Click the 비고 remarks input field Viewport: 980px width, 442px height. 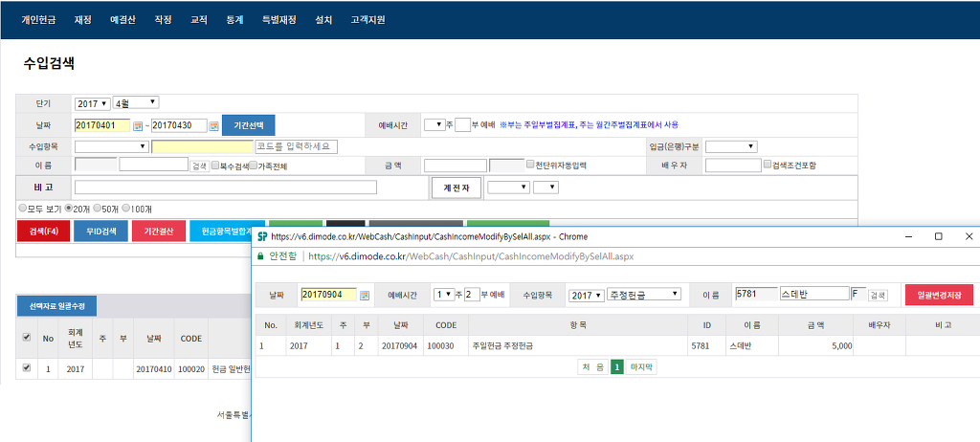tap(225, 188)
